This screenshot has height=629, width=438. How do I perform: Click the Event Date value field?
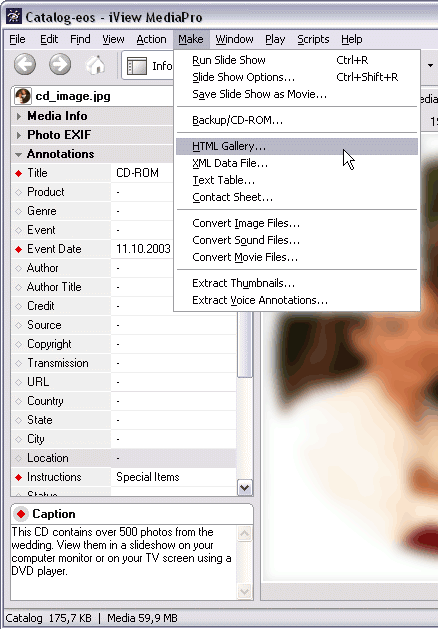point(173,249)
